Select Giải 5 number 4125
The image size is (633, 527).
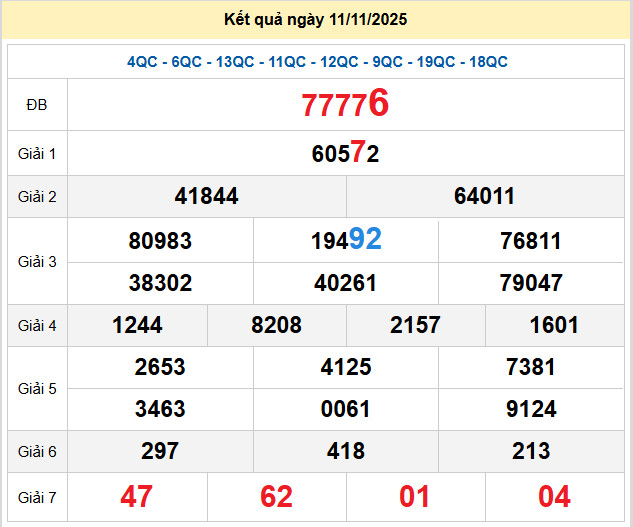(x=345, y=367)
